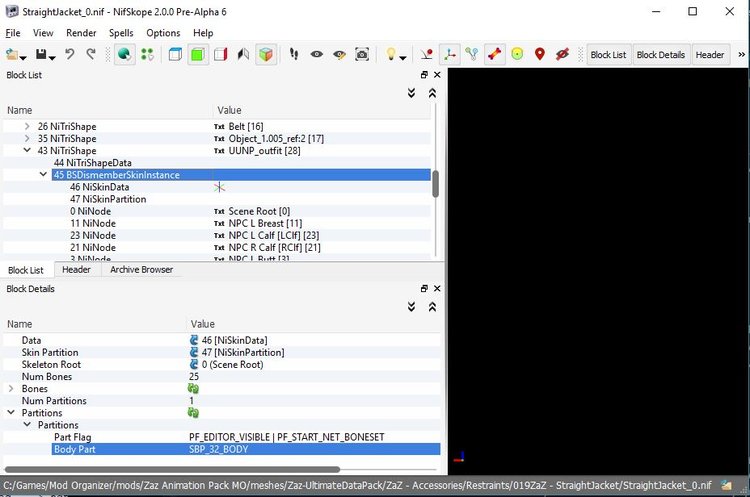Collapse the 45 BSDismemberSkinInstance row
This screenshot has width=750, height=497.
43,175
